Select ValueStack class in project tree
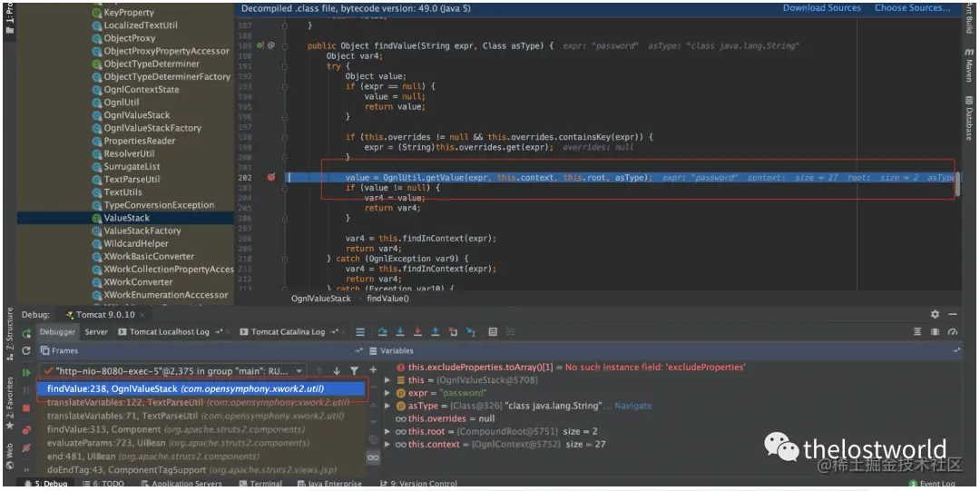 click(x=125, y=218)
